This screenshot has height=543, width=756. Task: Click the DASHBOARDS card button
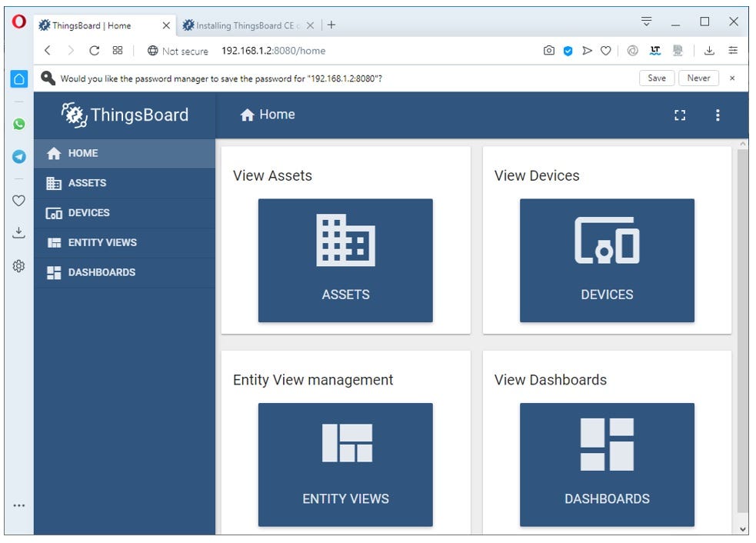(607, 465)
